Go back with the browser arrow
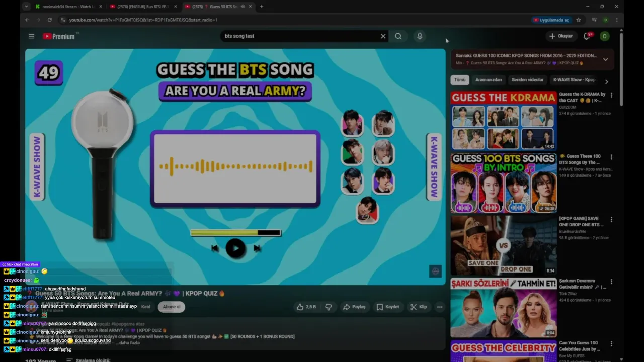Viewport: 644px width, 362px height. [27, 20]
